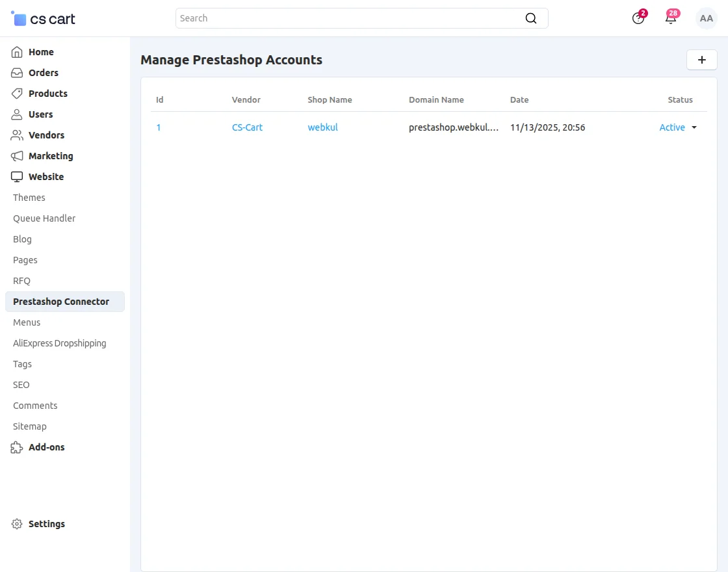Screen dimensions: 728x572
Task: Click the Settings gear icon
Action: [x=17, y=524]
